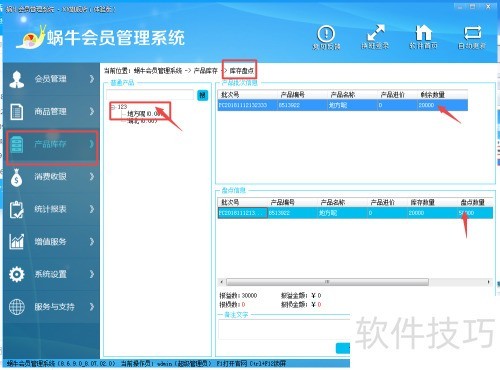Click the remarks text input box
500x370 pixels.
coord(284,330)
